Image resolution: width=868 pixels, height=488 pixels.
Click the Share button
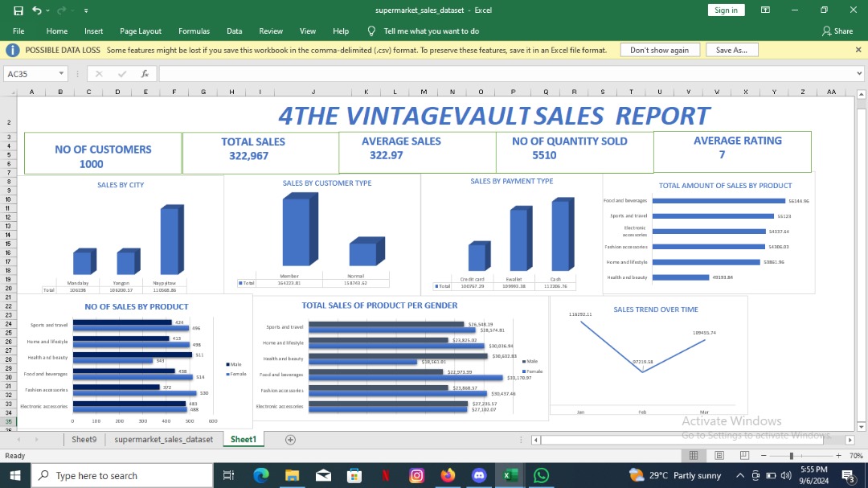click(837, 31)
